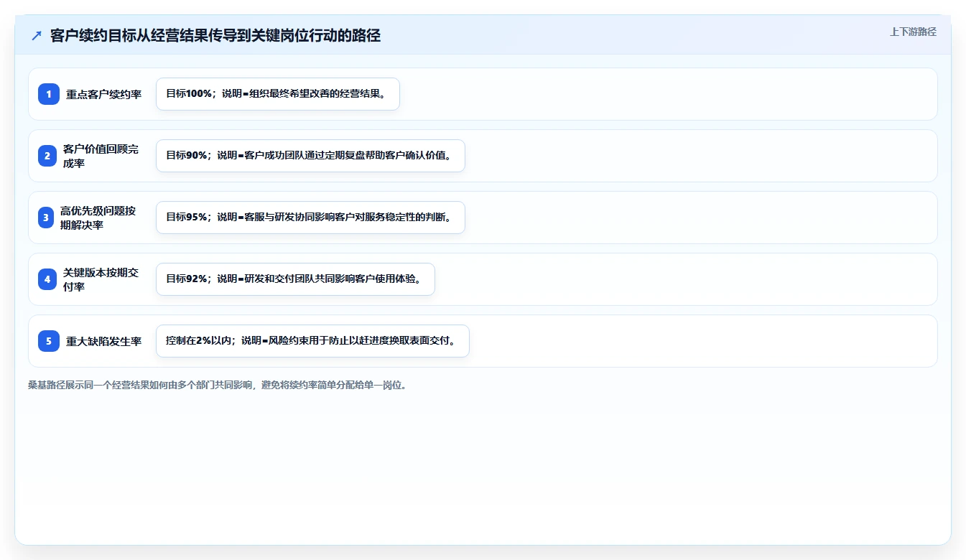
Task: Open the 目标100% description box
Action: (x=278, y=94)
